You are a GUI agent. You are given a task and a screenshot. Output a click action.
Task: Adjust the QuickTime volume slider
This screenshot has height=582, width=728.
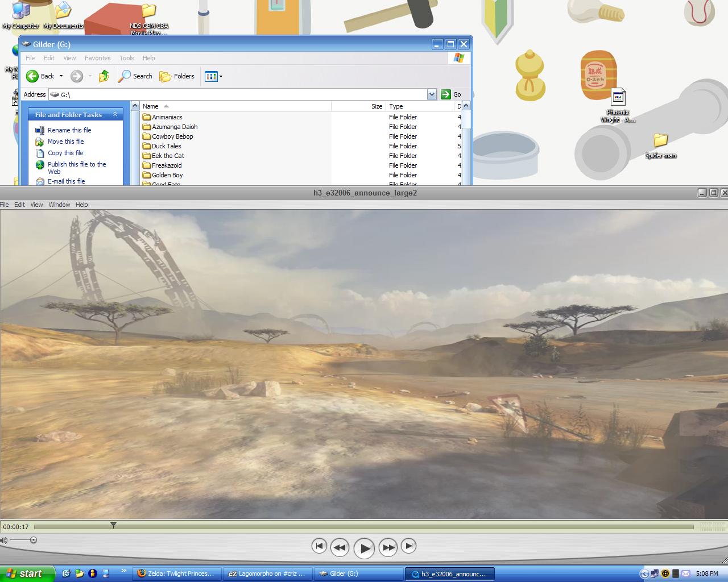[x=34, y=540]
